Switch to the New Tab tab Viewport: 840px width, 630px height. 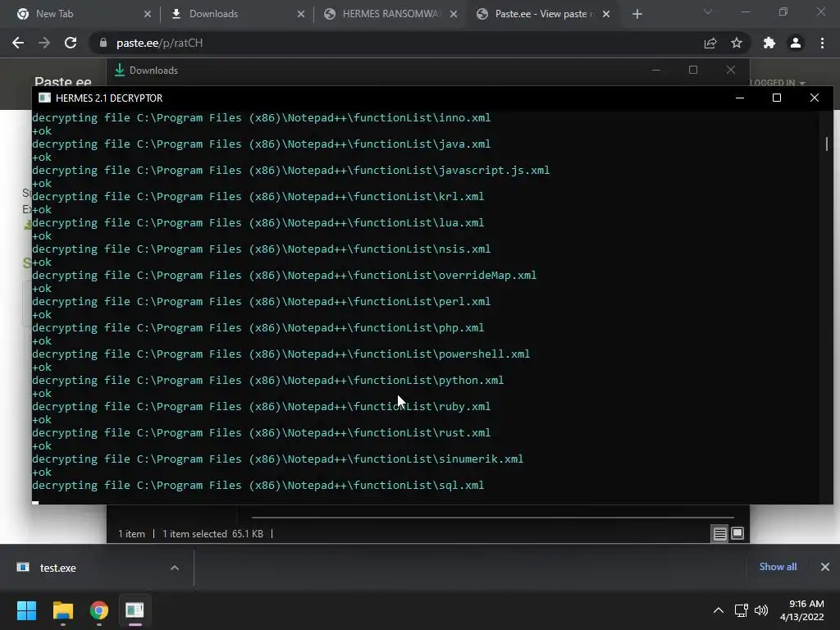tap(80, 14)
